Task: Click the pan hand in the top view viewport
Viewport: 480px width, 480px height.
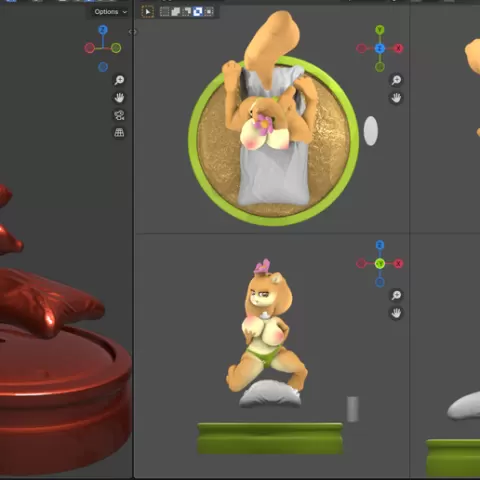Action: (x=396, y=98)
